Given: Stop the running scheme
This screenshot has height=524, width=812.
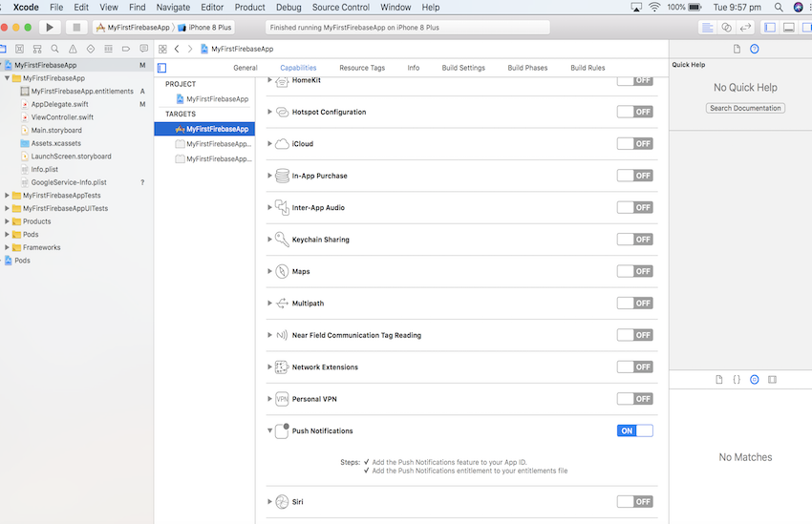Looking at the screenshot, I should 76,28.
